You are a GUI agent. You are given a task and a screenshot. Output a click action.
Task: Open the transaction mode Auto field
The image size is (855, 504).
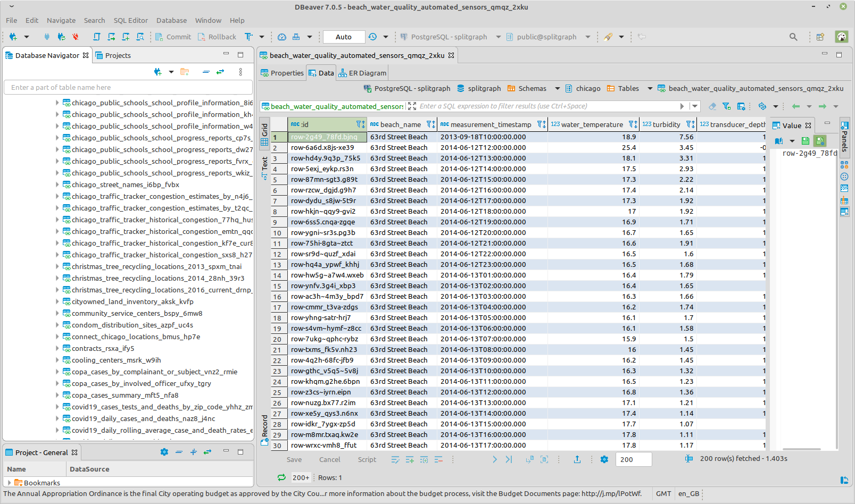pos(344,37)
